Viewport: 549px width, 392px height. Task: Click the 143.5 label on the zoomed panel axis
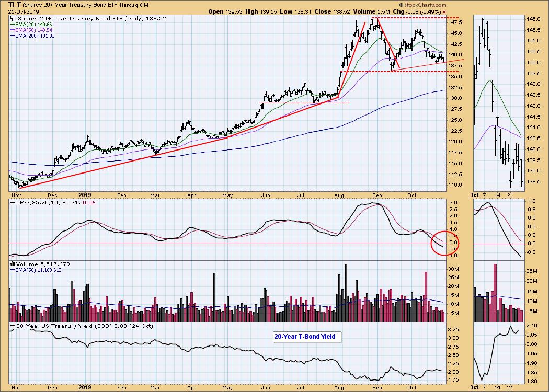pos(534,74)
